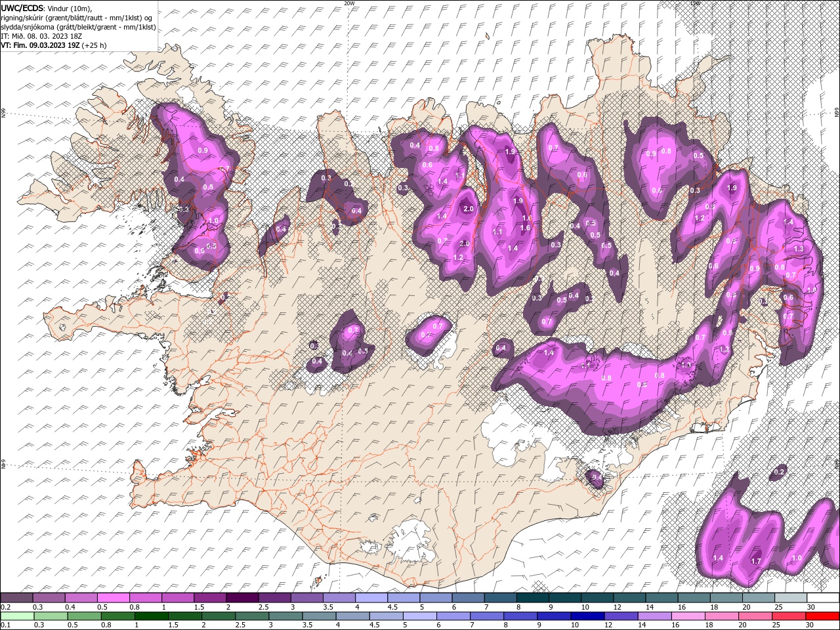This screenshot has width=840, height=630.
Task: Click the 0.2 value in isolated southeast offshore patch
Action: [780, 472]
